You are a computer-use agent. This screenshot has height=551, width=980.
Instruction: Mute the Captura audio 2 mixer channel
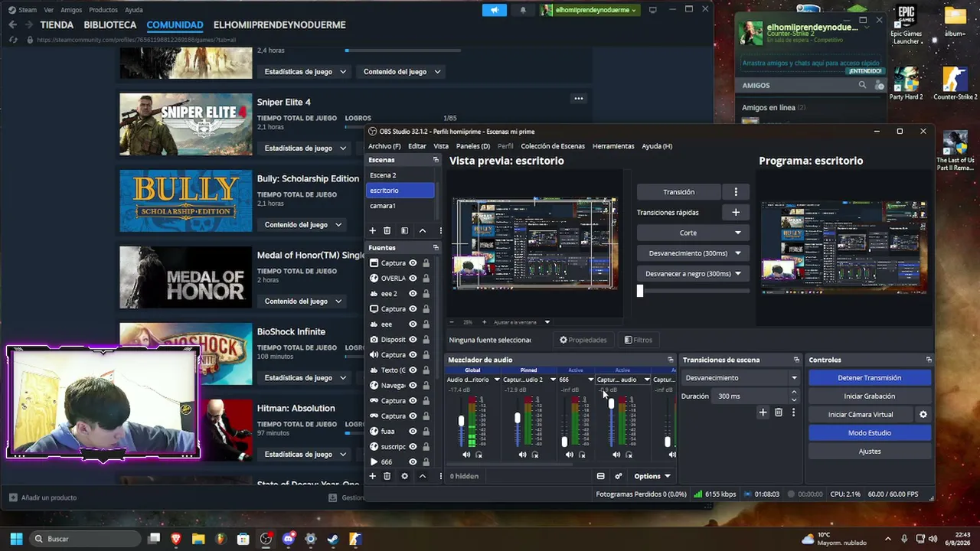point(522,455)
